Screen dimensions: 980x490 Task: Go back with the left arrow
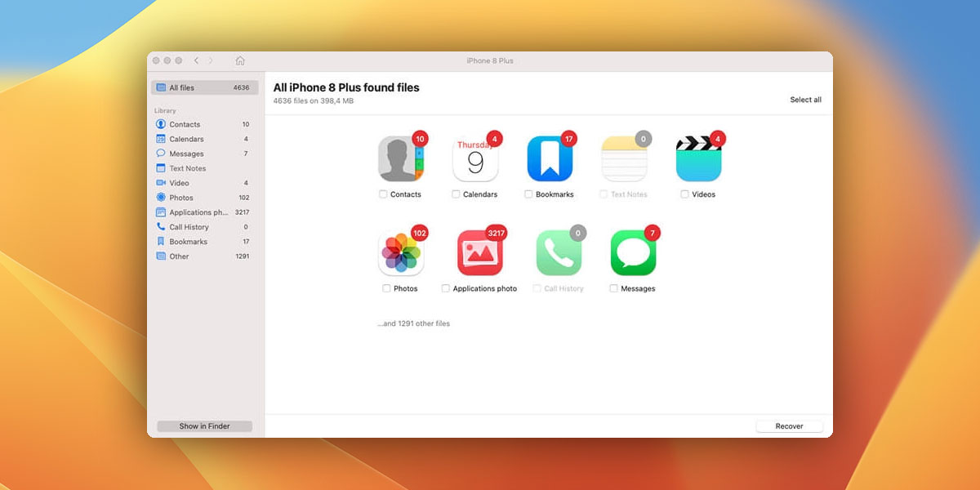tap(196, 60)
